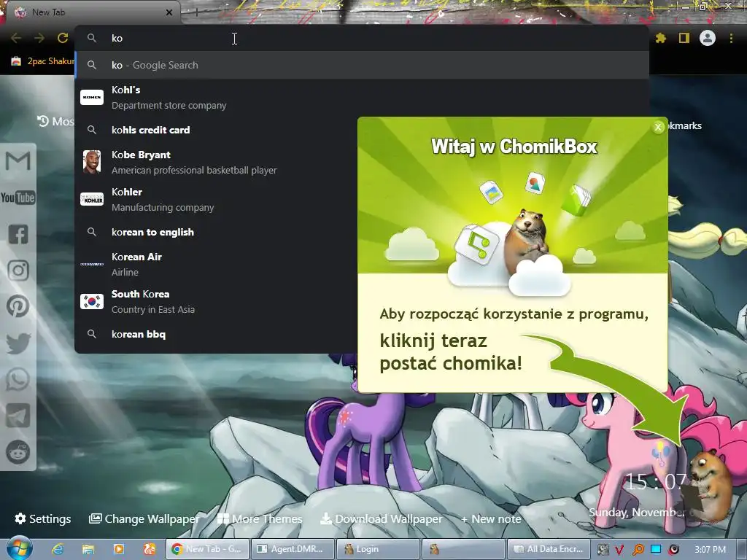Open the UC Browser taskbar icon
747x560 pixels.
tap(149, 549)
